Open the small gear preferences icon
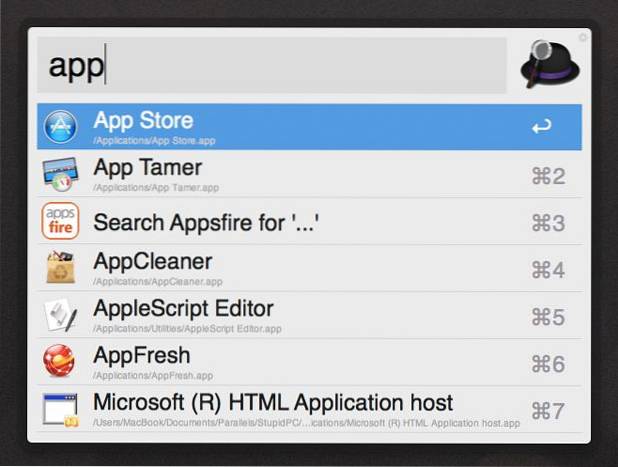Screen dimensions: 618x467 click(583, 38)
